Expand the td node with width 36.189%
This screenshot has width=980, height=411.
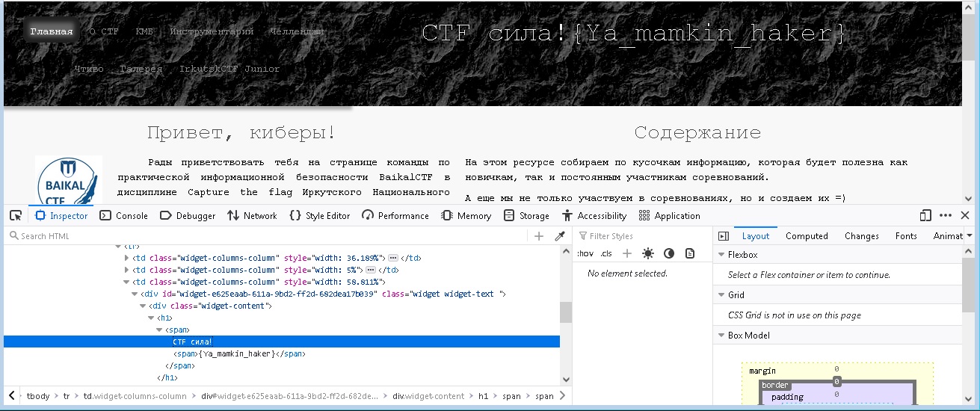(x=126, y=258)
